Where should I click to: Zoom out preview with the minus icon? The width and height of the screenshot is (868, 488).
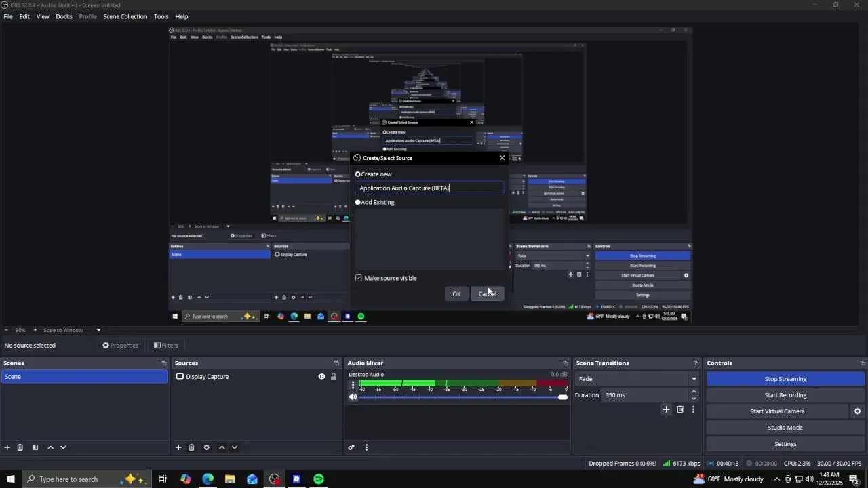click(x=6, y=330)
